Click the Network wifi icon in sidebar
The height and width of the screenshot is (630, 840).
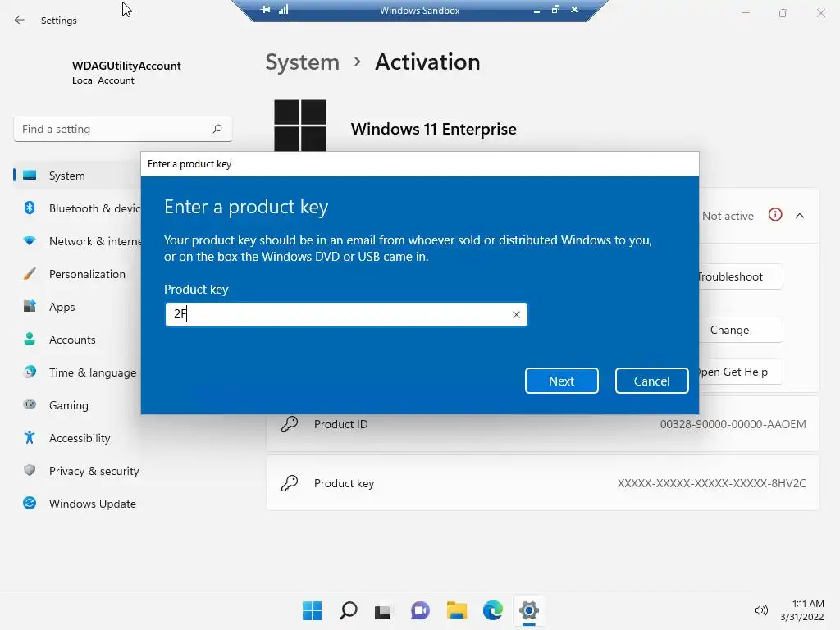tap(30, 241)
